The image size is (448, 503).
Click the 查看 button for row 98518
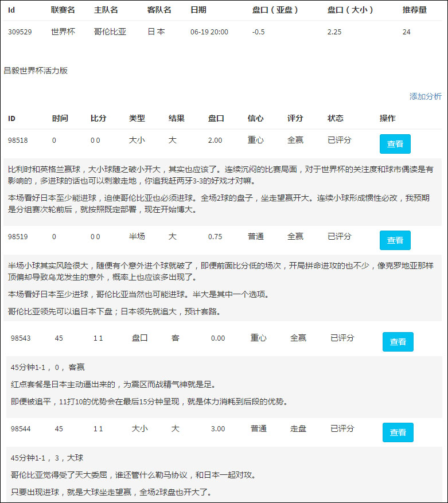pos(395,144)
